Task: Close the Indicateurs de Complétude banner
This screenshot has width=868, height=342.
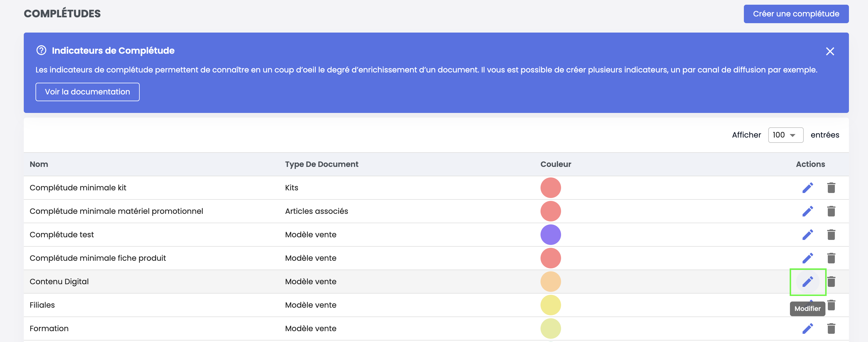Action: coord(830,51)
